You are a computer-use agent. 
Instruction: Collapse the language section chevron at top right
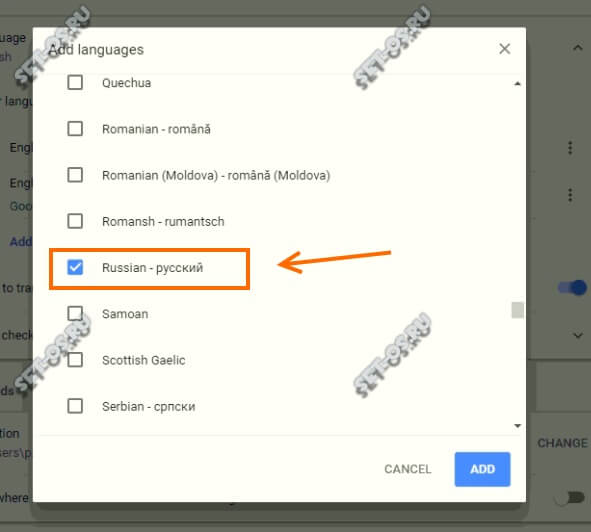point(577,48)
